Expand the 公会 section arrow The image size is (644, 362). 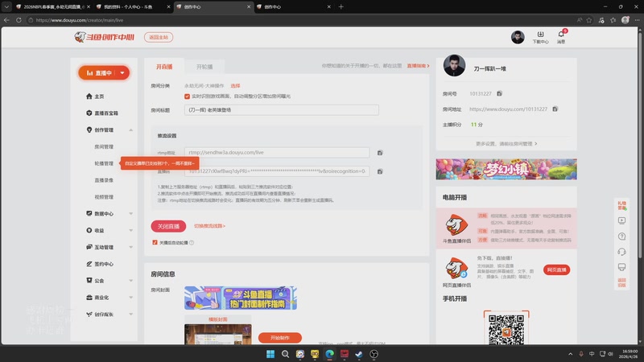(x=131, y=281)
